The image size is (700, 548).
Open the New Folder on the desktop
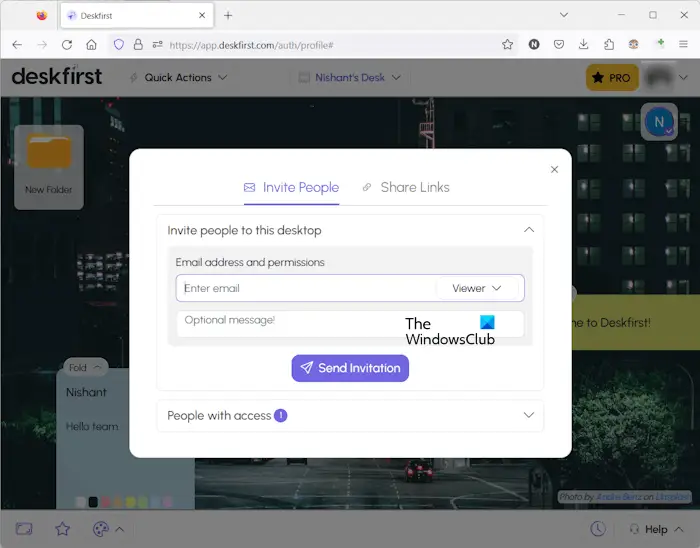coord(49,167)
